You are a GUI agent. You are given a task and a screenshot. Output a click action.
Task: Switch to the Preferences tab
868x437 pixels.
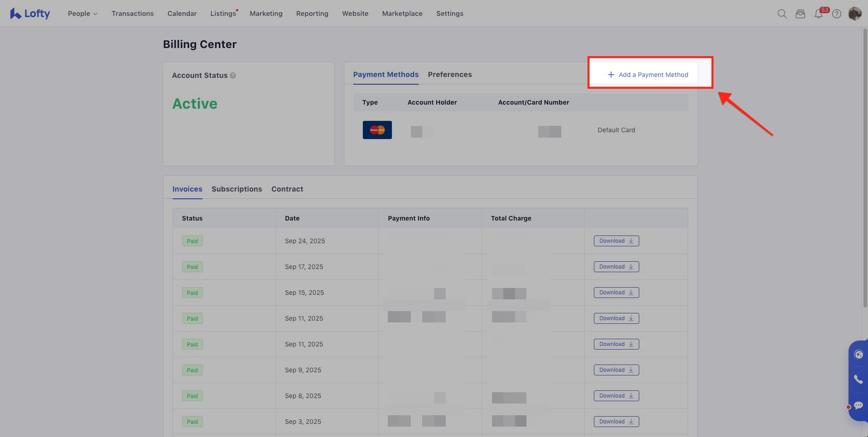pyautogui.click(x=450, y=74)
